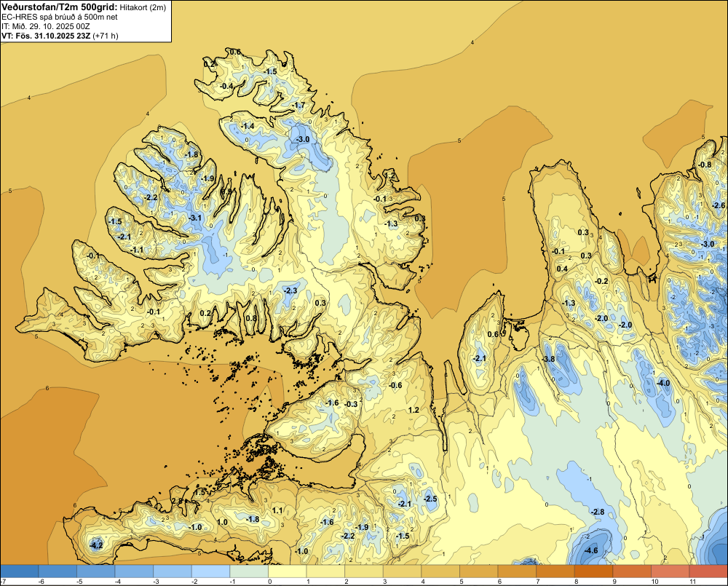This screenshot has height=586, width=728.
Task: Click the -2.5 temperature label
Action: pos(430,499)
